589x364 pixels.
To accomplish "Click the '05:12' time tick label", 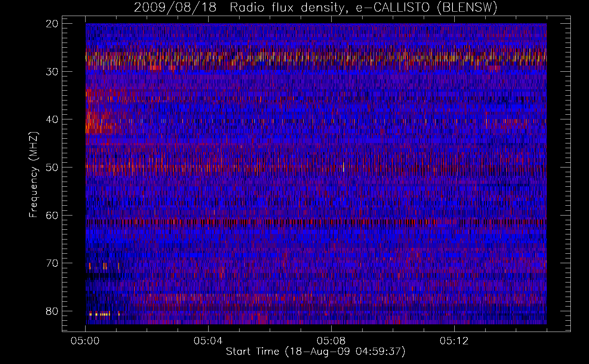I will (x=454, y=341).
